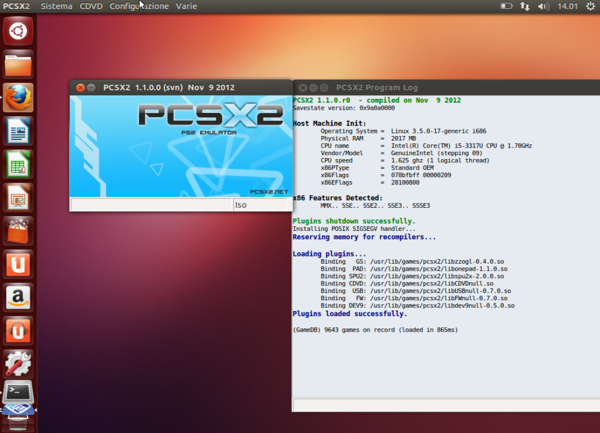Launch LibreOffice Impress from the launcher
The width and height of the screenshot is (600, 433).
point(18,198)
